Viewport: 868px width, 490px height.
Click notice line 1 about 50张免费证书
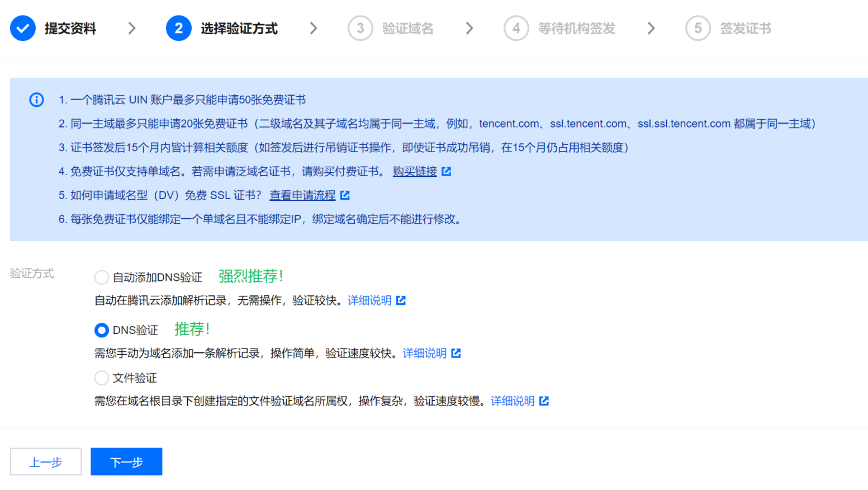(182, 100)
